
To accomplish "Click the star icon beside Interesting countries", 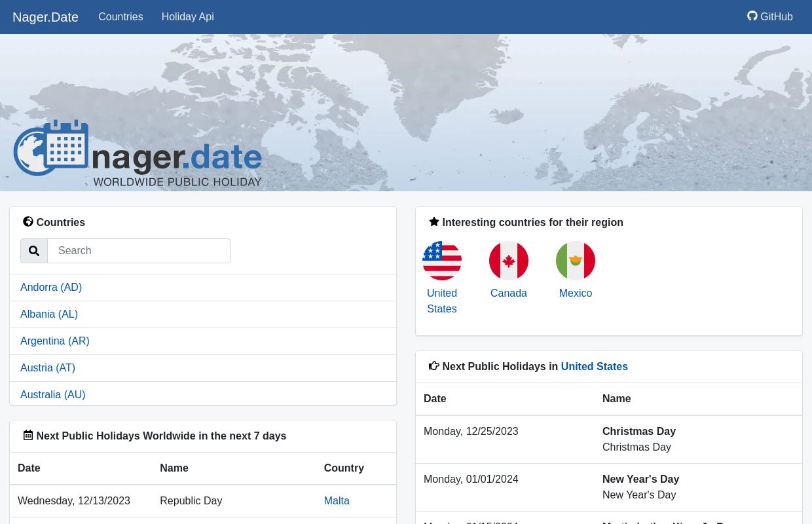I will (434, 222).
